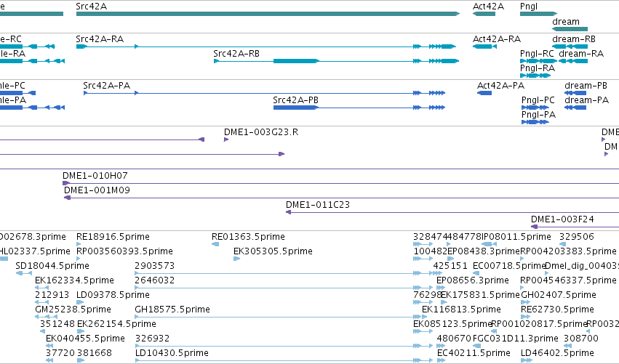Screen dimensions: 619x364
Task: Click the 308700 alignment label
Action: [581, 339]
